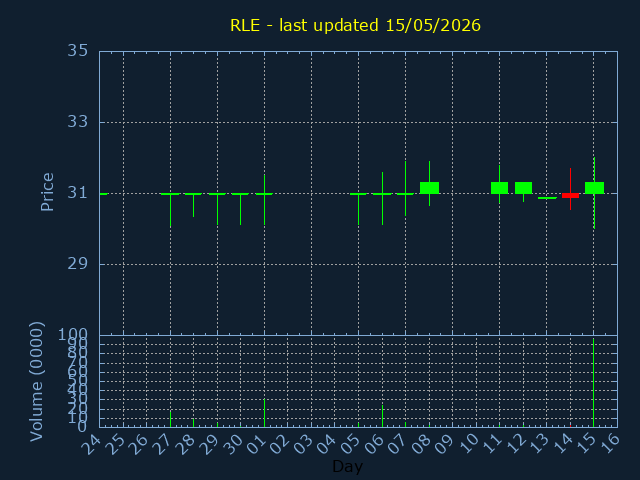640x480 pixels.
Task: Click the 29 price tick label
Action: click(78, 264)
